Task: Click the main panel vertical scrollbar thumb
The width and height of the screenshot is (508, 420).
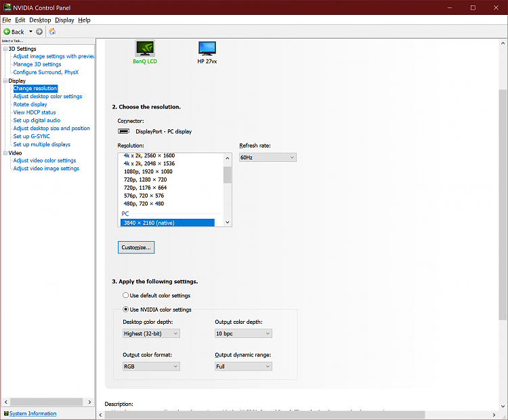Action: pyautogui.click(x=503, y=205)
